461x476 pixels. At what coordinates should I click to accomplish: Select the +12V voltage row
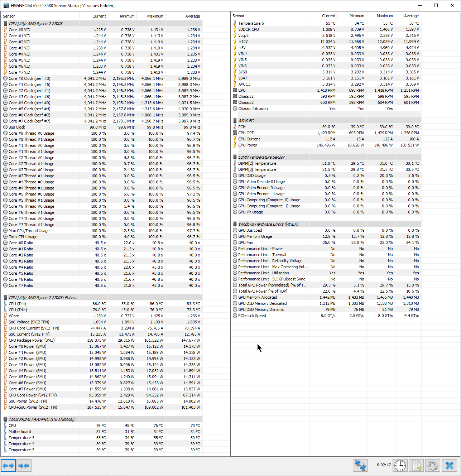tap(326, 42)
